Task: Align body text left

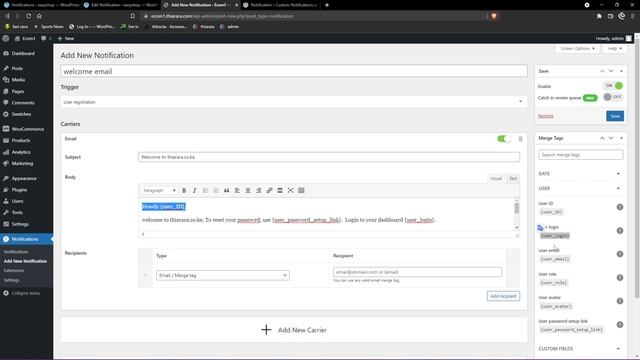Action: [x=237, y=191]
